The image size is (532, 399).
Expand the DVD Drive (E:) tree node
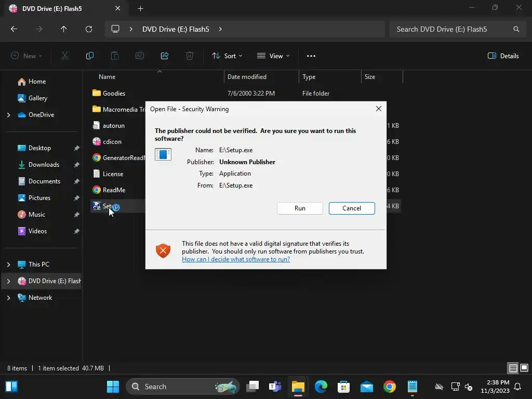(x=8, y=281)
